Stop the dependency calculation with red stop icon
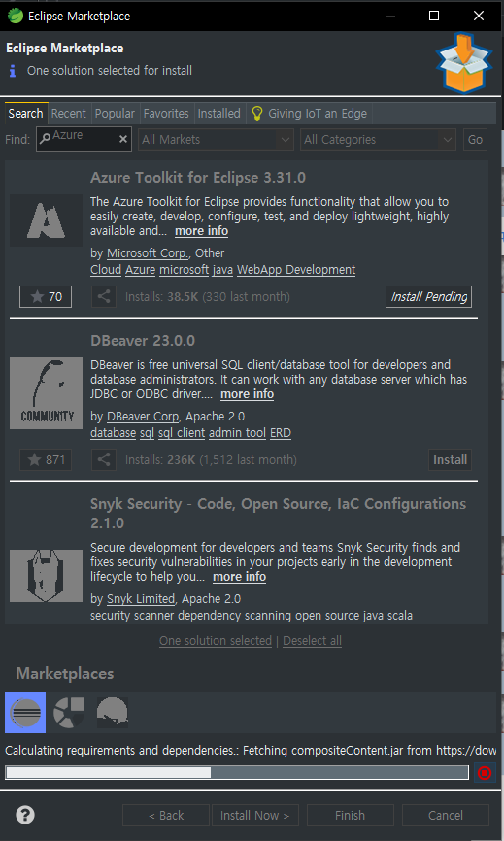Screen dimensions: 504x841 485,773
